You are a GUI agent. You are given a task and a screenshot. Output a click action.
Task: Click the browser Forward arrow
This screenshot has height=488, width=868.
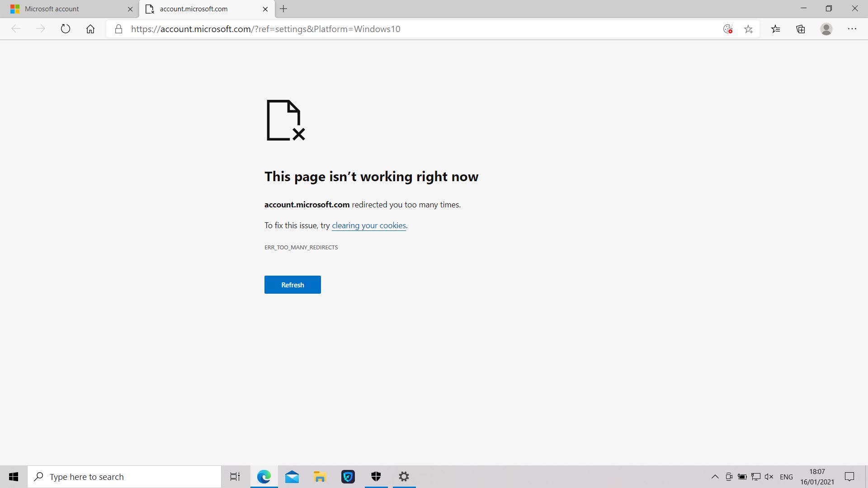41,29
